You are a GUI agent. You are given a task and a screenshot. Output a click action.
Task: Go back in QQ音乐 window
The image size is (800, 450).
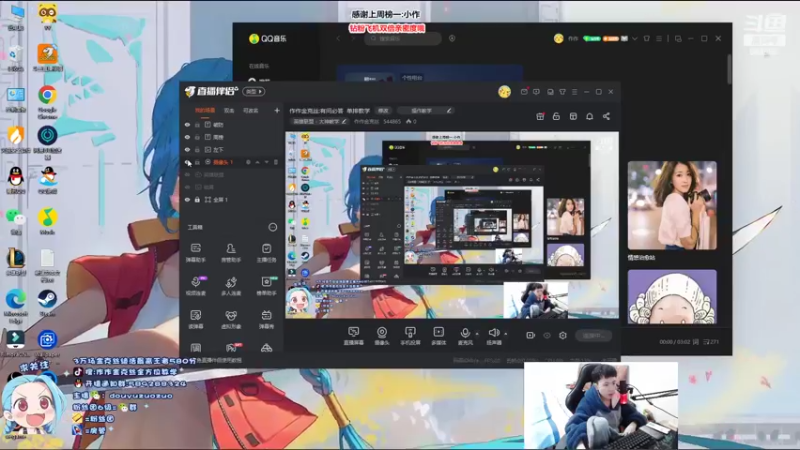[x=338, y=38]
